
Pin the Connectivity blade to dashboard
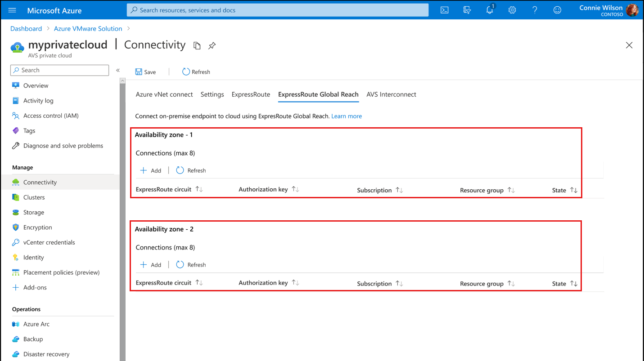point(212,45)
